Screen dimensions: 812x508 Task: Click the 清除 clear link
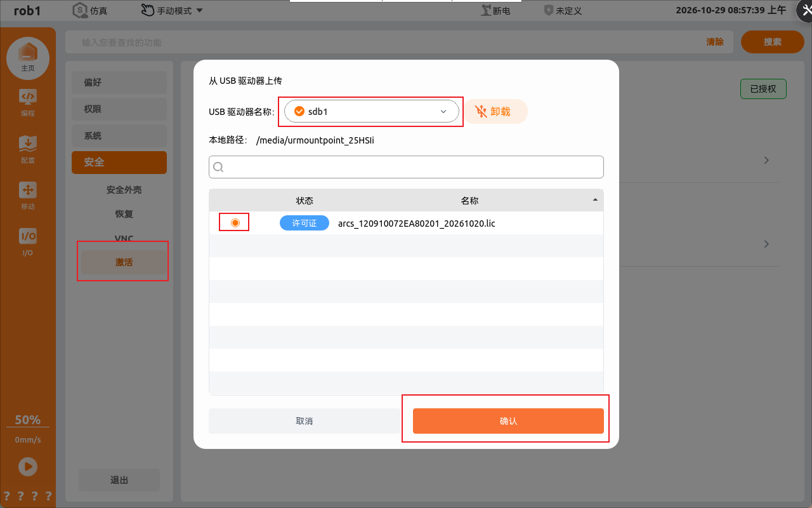pos(715,42)
